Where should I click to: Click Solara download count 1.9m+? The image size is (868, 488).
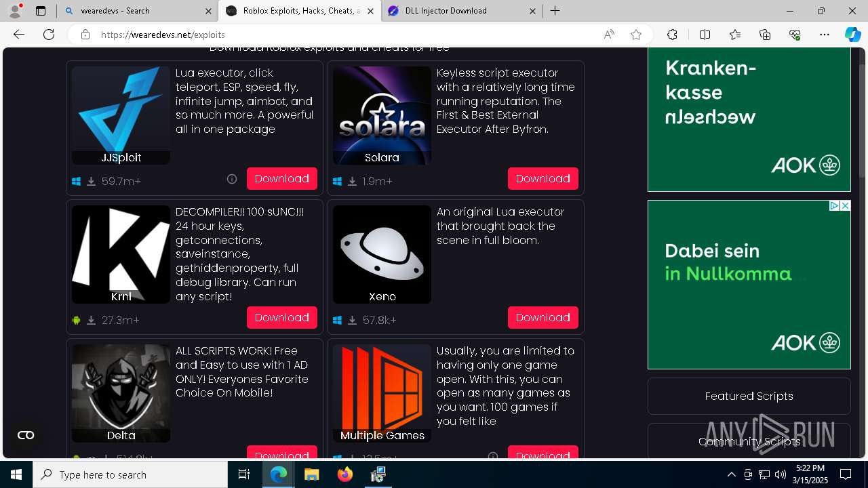[378, 181]
